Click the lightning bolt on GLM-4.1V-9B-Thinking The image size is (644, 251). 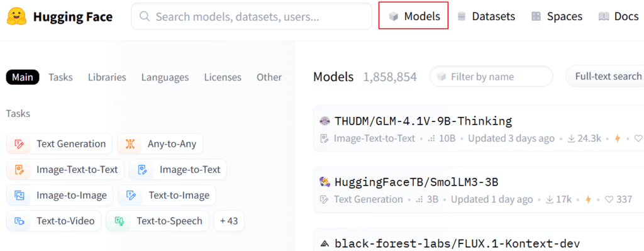coord(617,139)
